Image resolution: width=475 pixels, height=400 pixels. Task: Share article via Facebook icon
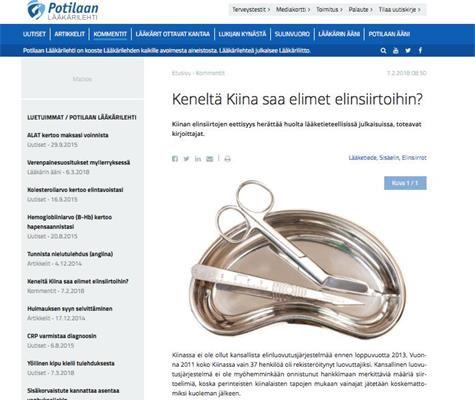pyautogui.click(x=175, y=159)
